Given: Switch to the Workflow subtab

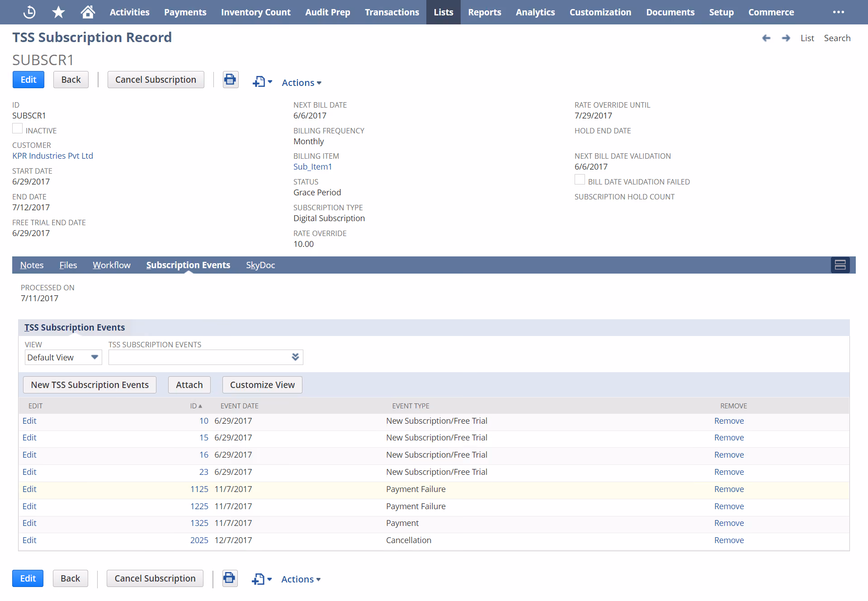Looking at the screenshot, I should (112, 265).
